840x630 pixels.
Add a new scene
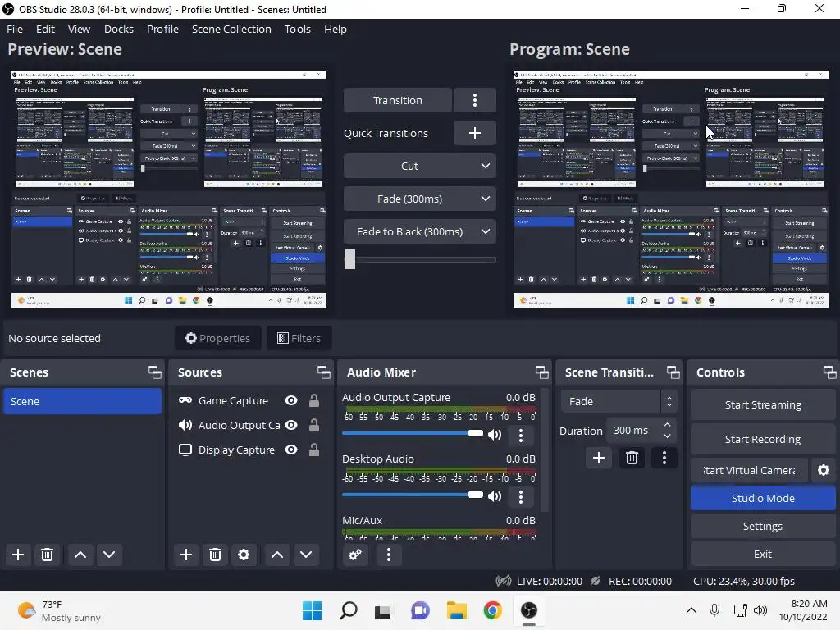pyautogui.click(x=18, y=555)
